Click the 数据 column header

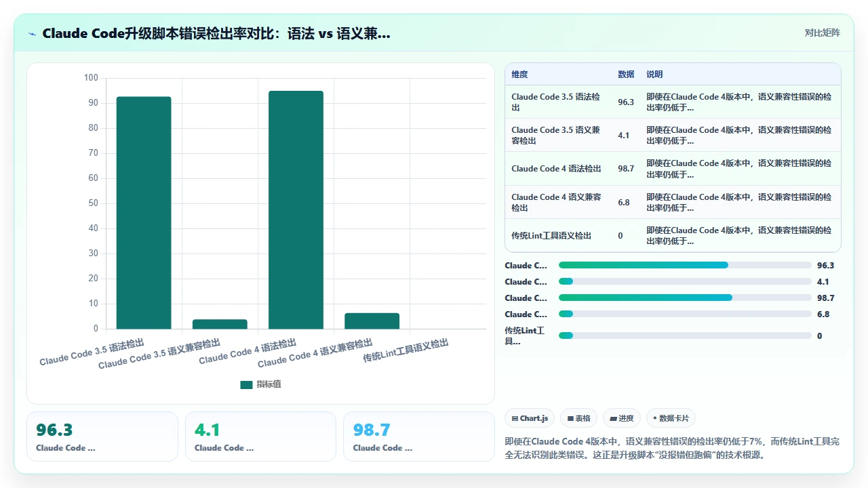[626, 74]
